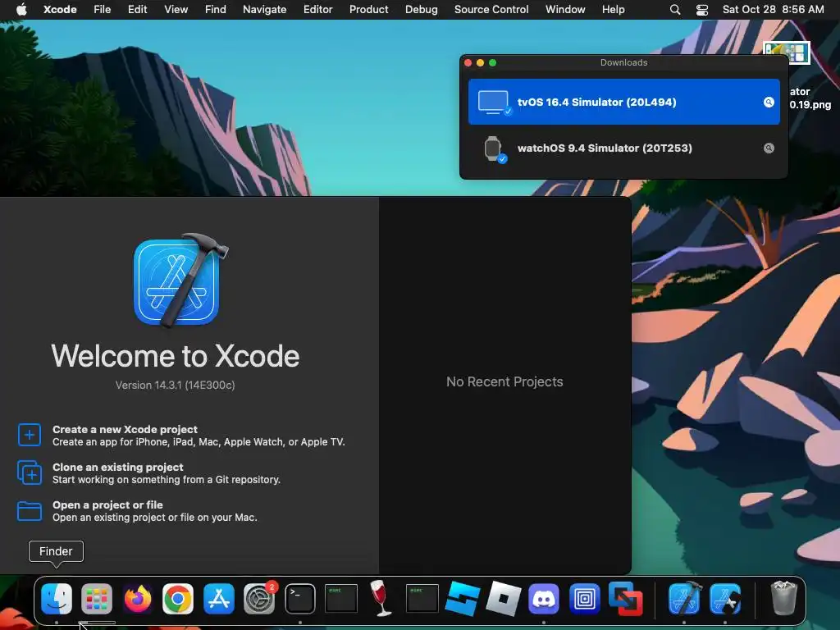Screen dimensions: 840x630
Task: Open the blue concentric-squares dock app
Action: pyautogui.click(x=584, y=598)
